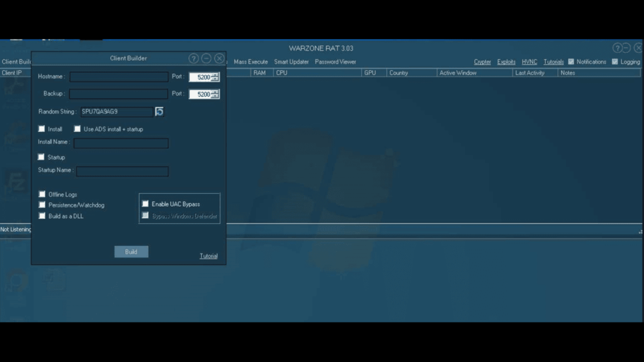644x362 pixels.
Task: Click the Install Name input field
Action: point(121,143)
